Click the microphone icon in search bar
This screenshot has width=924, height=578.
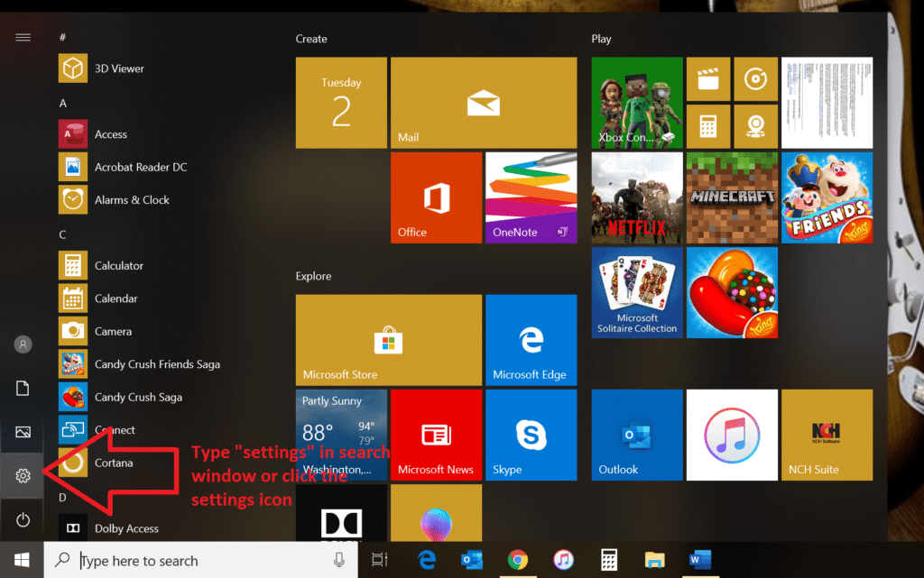pos(339,560)
